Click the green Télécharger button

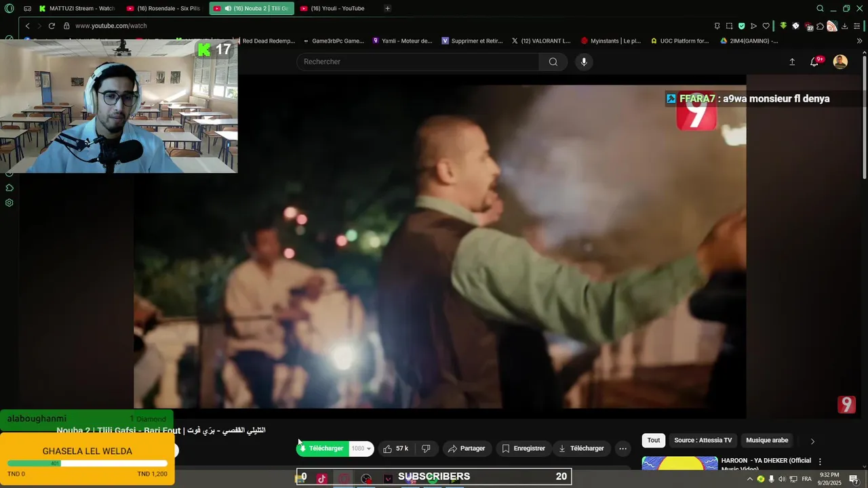[322, 449]
